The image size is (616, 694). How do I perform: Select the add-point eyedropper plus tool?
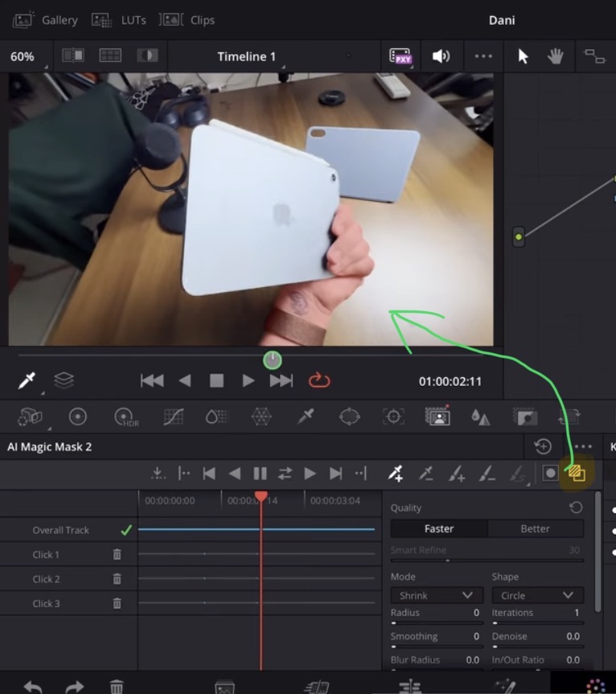pyautogui.click(x=395, y=474)
